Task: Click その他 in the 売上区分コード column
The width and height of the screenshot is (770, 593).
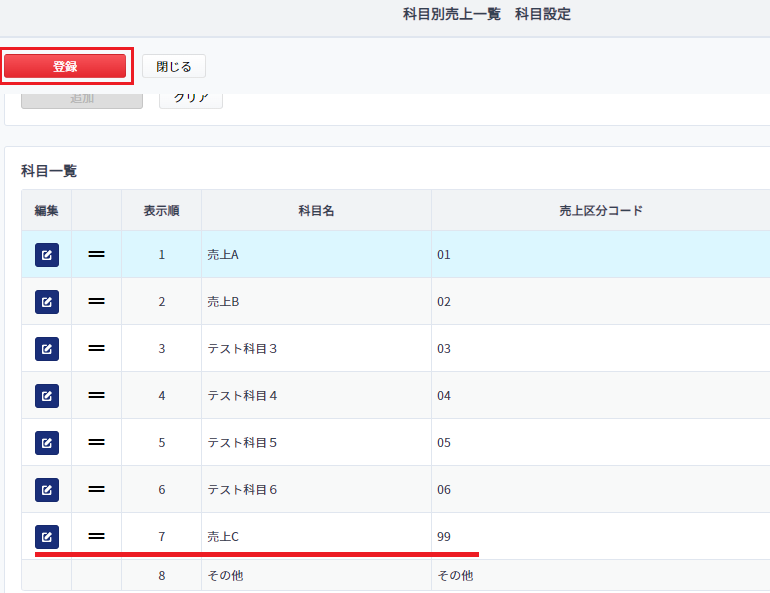Action: coord(455,575)
